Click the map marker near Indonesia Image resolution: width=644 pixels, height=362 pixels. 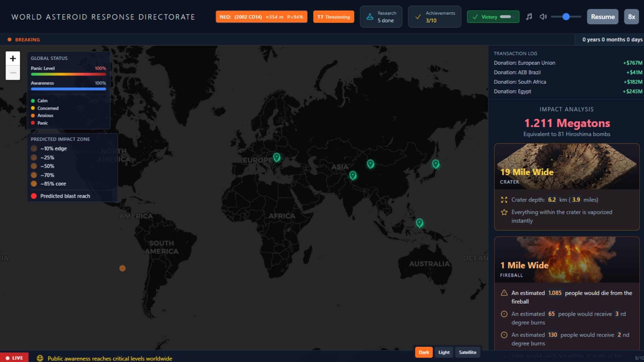point(419,223)
